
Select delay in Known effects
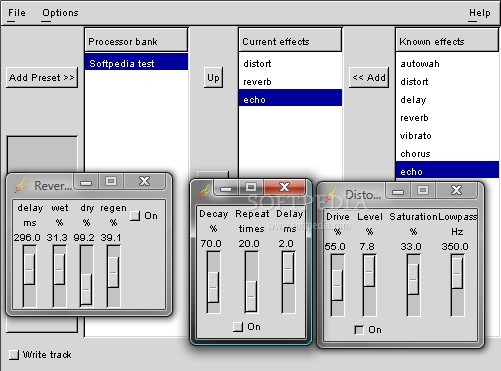click(447, 100)
